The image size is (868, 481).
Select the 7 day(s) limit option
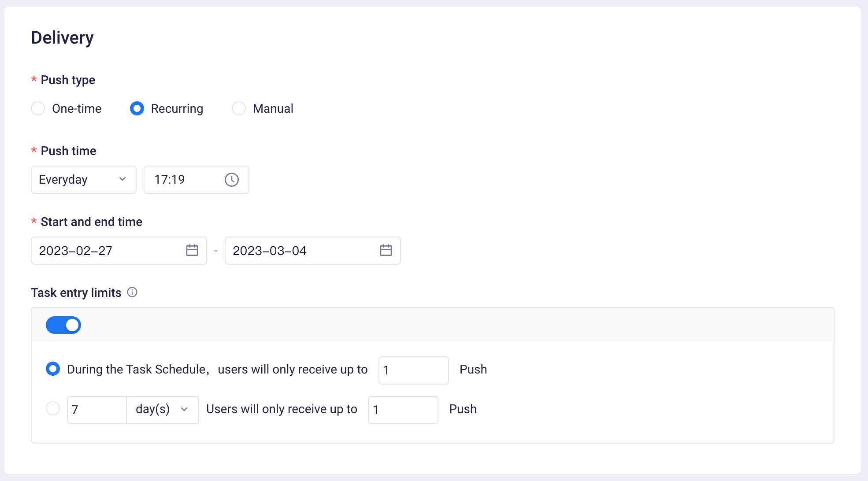coord(53,408)
